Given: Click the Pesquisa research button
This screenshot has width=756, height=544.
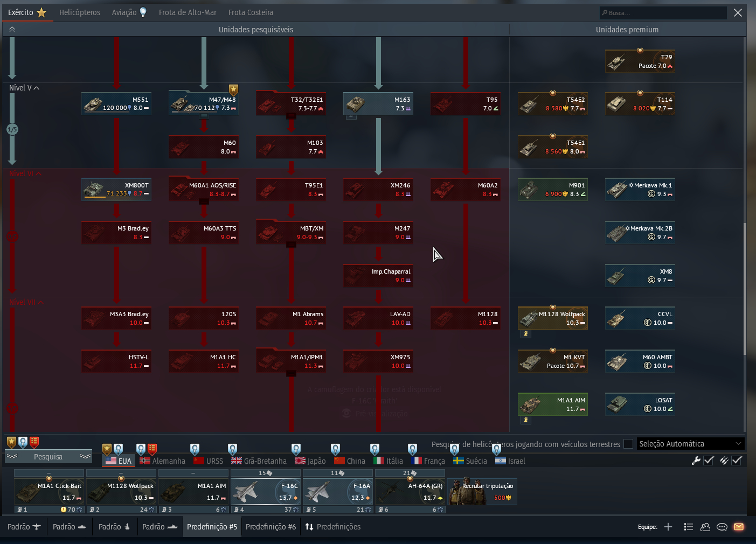Looking at the screenshot, I should [x=48, y=457].
